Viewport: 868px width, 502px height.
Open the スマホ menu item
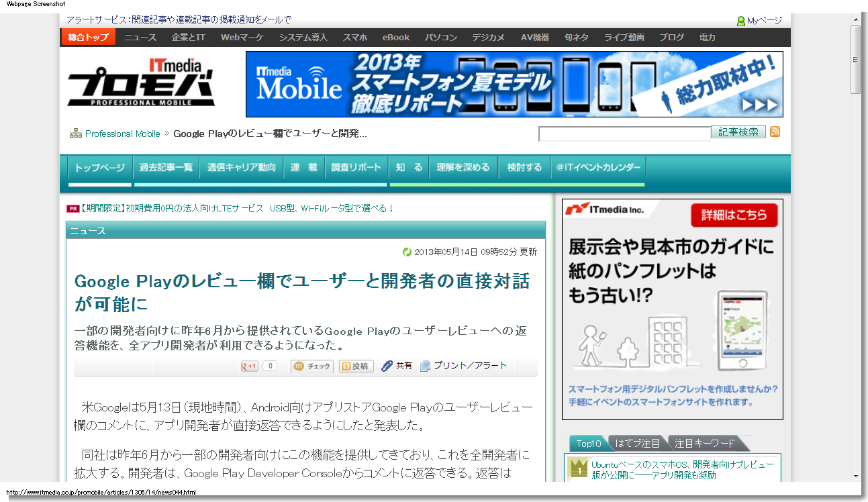[355, 38]
